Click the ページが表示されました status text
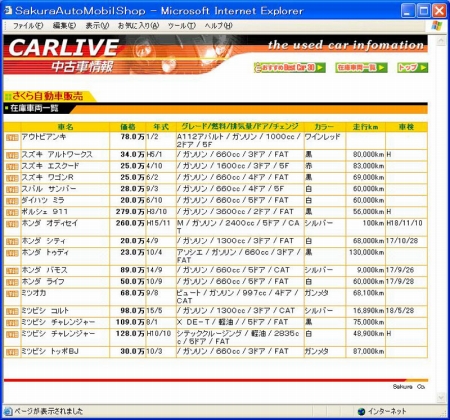 (x=49, y=411)
